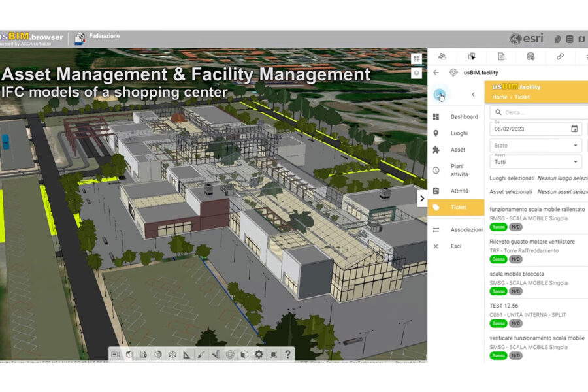588x392 pixels.
Task: Open Piani attività in the sidebar
Action: pyautogui.click(x=456, y=171)
